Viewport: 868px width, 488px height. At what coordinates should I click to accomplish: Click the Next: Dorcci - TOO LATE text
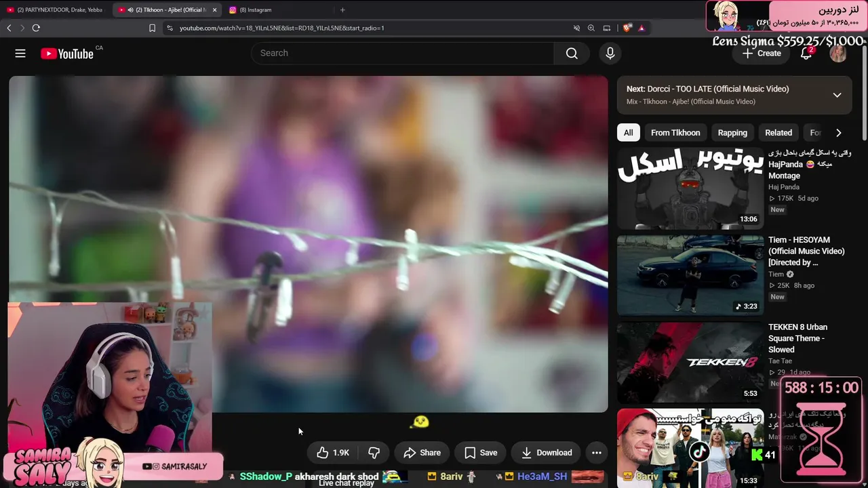[708, 89]
